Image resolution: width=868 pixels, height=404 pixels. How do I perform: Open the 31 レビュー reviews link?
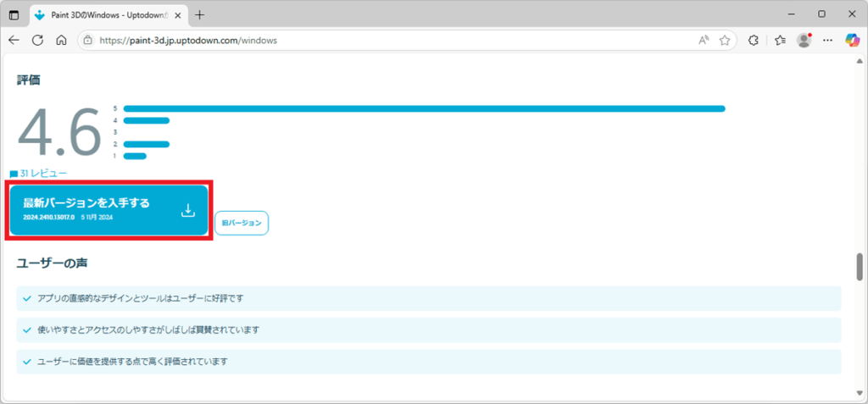[x=39, y=174]
